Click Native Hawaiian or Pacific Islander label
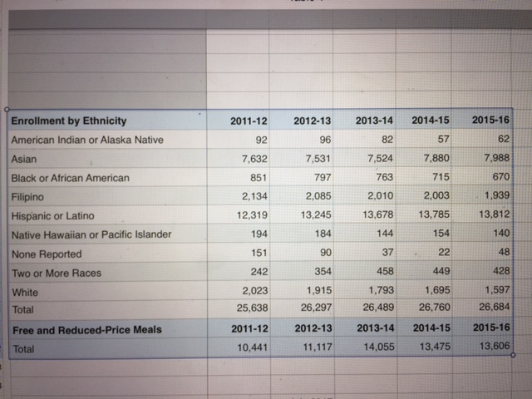This screenshot has width=532, height=399. click(x=91, y=234)
